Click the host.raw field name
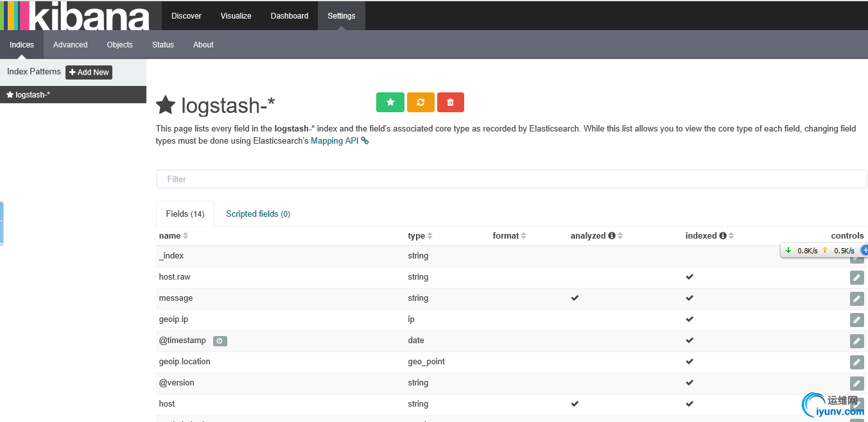 (175, 277)
